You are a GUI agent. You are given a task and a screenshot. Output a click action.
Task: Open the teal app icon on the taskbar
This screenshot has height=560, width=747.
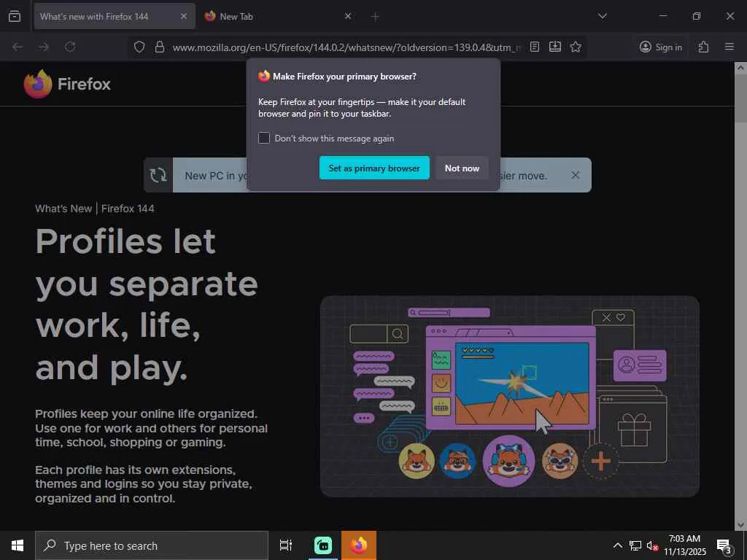click(x=323, y=545)
